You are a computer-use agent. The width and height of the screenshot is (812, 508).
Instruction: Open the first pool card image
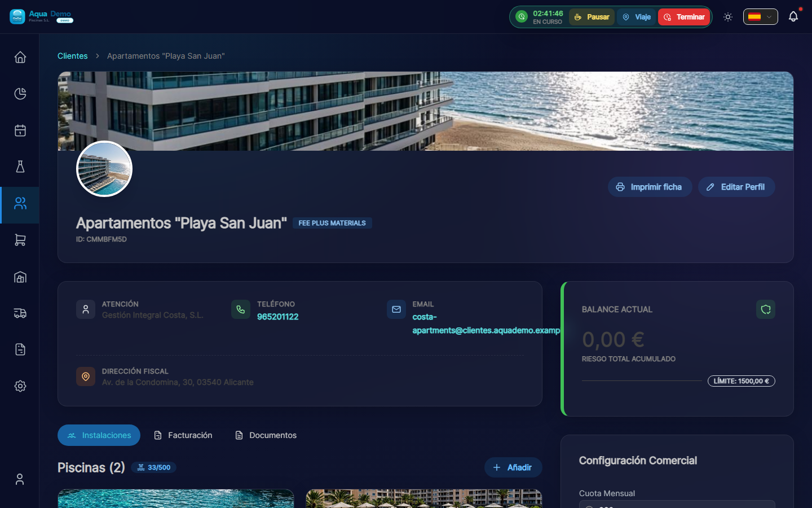point(176,498)
